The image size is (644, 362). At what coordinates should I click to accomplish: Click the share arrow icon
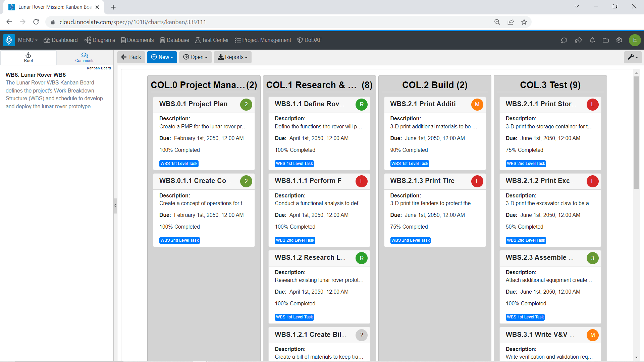578,40
